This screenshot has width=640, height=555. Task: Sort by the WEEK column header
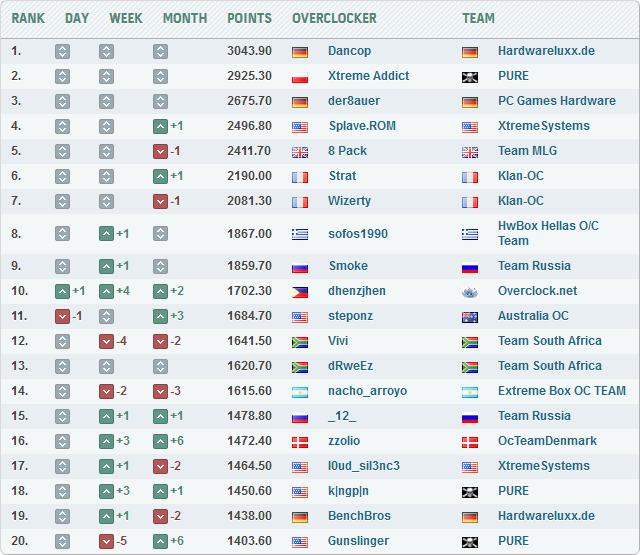click(126, 18)
